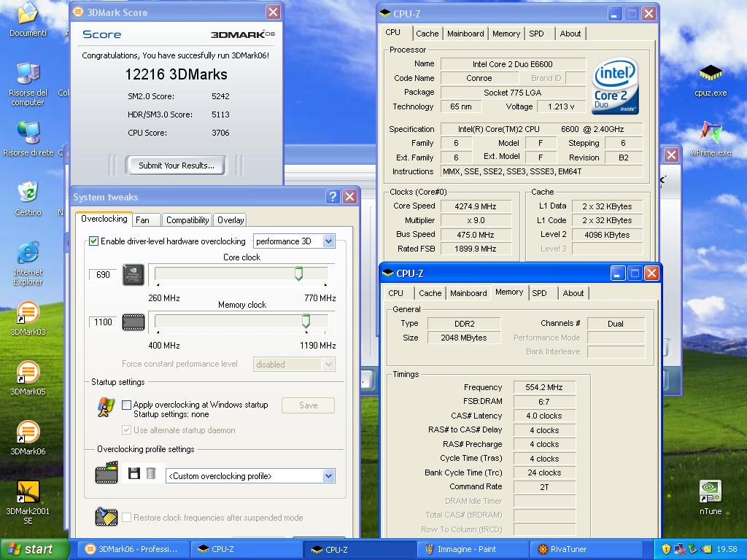This screenshot has width=747, height=560.
Task: Open the nTune desktop shortcut
Action: point(711,497)
